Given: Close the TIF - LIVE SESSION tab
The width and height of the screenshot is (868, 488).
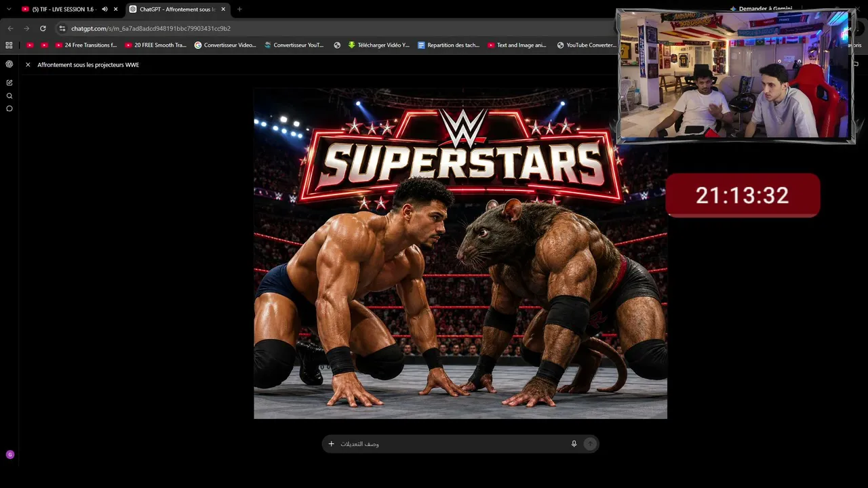Looking at the screenshot, I should tap(116, 9).
